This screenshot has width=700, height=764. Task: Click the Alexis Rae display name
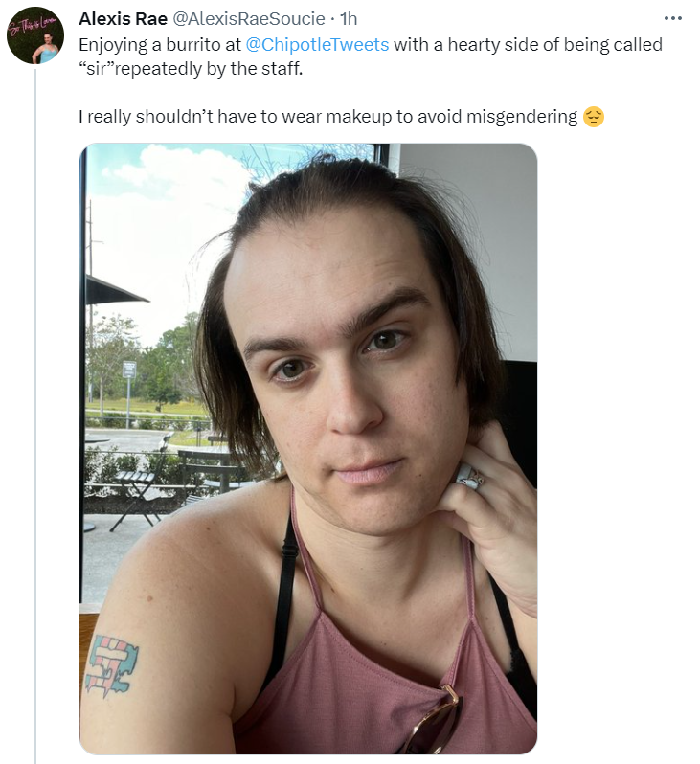[123, 18]
